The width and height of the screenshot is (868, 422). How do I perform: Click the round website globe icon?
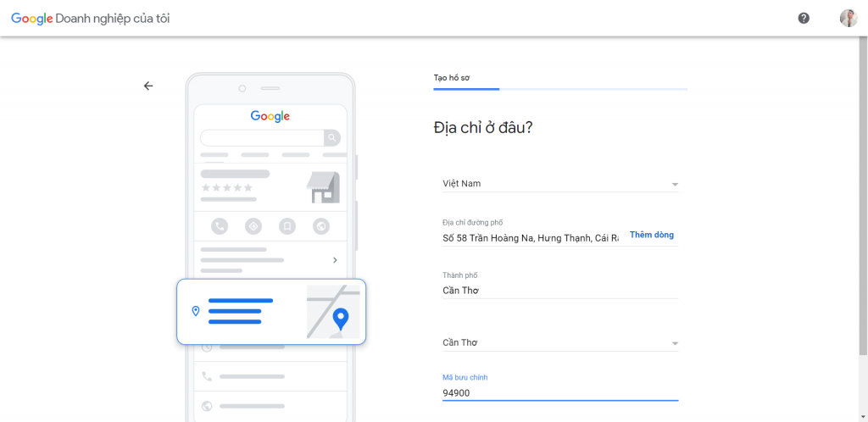tap(320, 226)
